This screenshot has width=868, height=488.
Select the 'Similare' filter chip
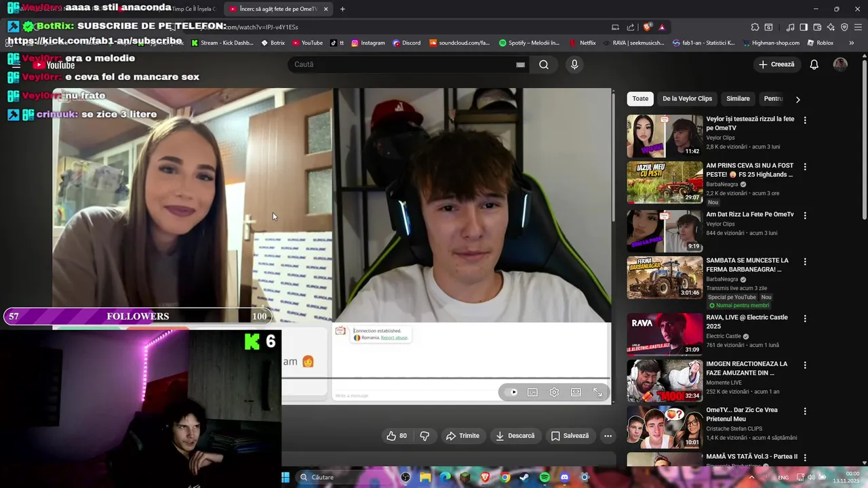click(738, 99)
